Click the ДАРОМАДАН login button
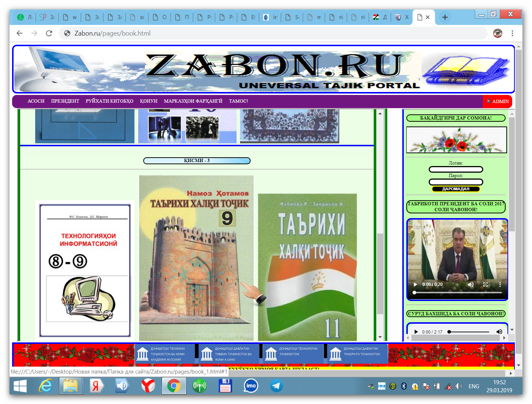Image resolution: width=532 pixels, height=404 pixels. coord(456,189)
